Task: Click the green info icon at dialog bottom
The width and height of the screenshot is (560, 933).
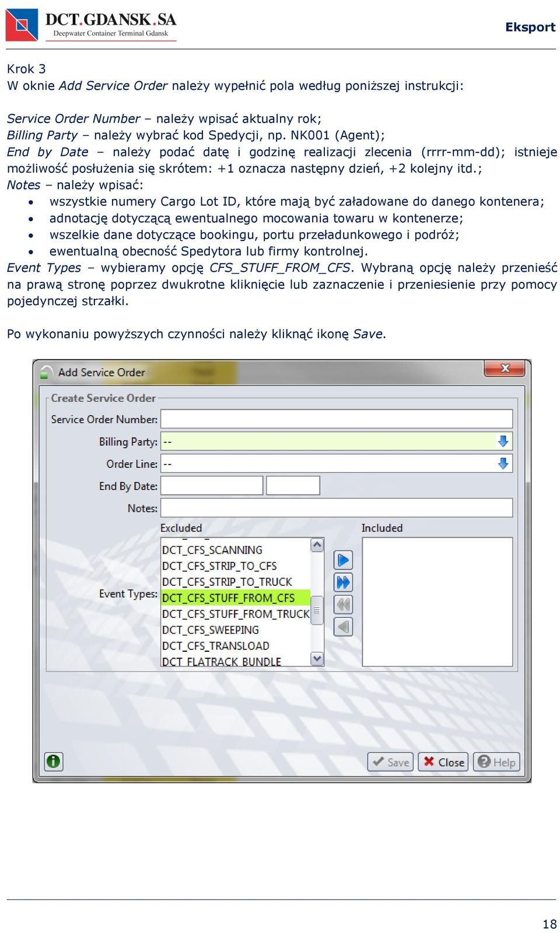Action: 53,761
